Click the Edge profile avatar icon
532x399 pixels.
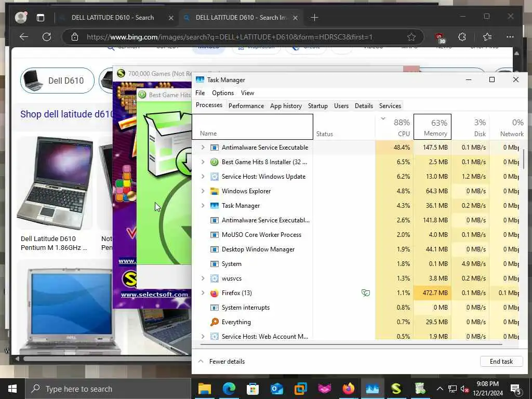click(21, 17)
